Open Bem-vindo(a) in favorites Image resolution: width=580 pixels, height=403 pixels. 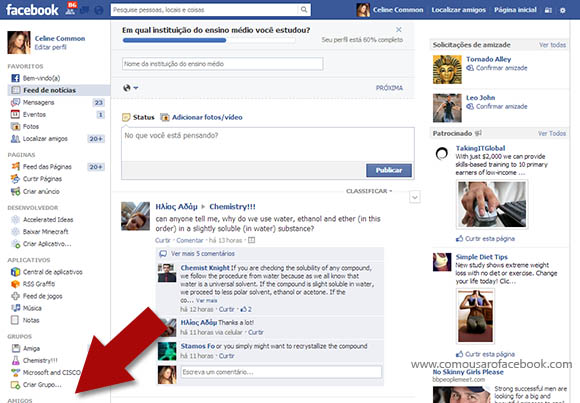pos(41,78)
